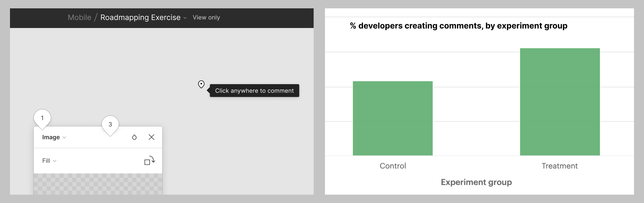Open the Roadmapping Exercise file name chevron

(185, 18)
